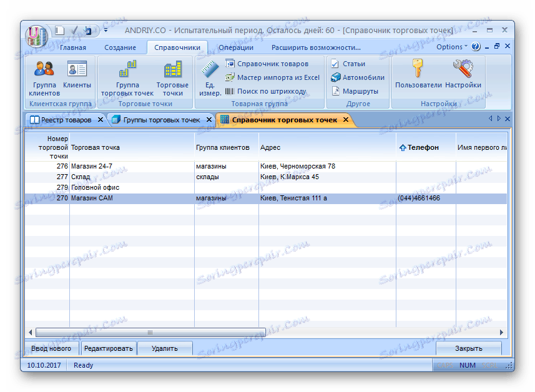
Task: Click address Киев, К.Маркса 45
Action: pyautogui.click(x=289, y=177)
